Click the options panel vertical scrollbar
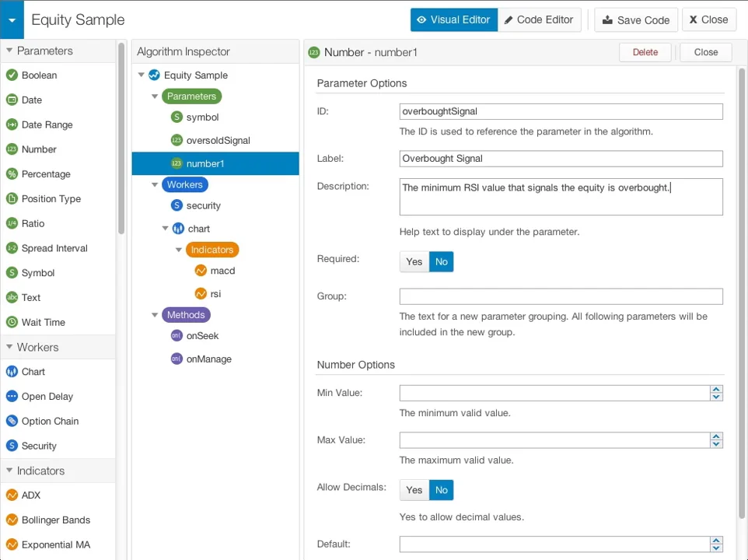This screenshot has height=560, width=748. 741,293
